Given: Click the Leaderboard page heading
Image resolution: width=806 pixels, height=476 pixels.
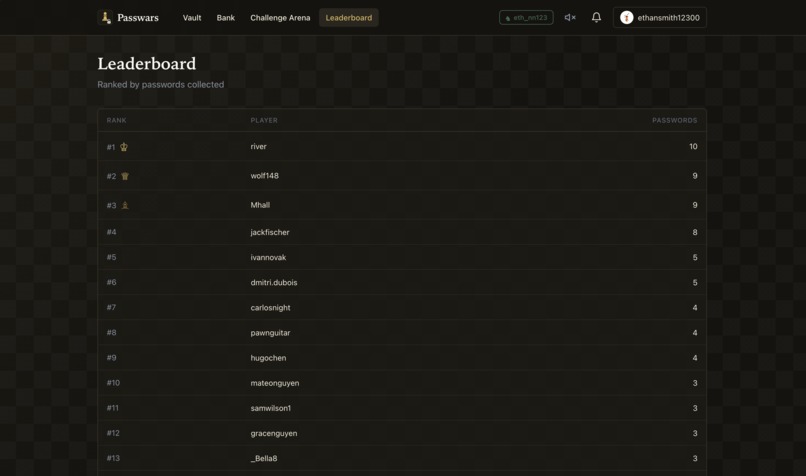Looking at the screenshot, I should [x=147, y=64].
